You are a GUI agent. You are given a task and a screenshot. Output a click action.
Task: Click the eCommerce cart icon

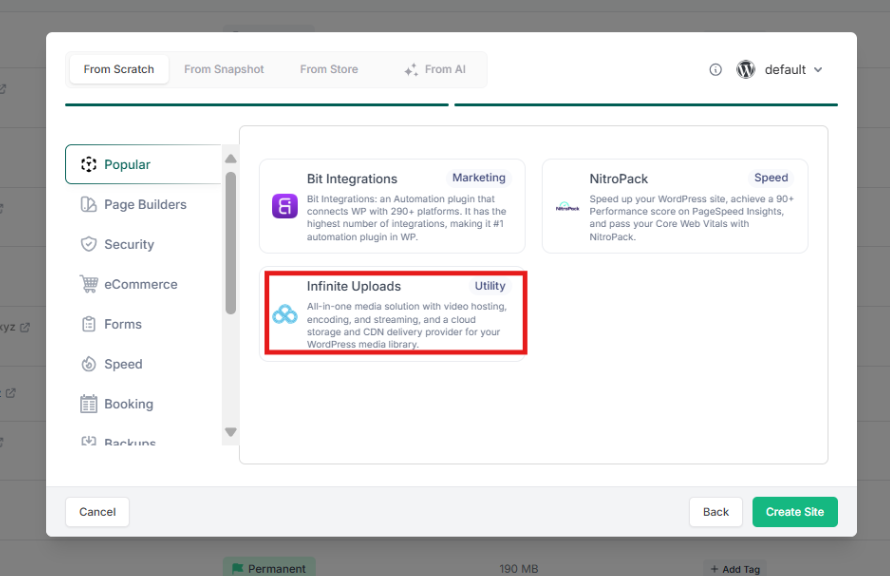tap(89, 284)
